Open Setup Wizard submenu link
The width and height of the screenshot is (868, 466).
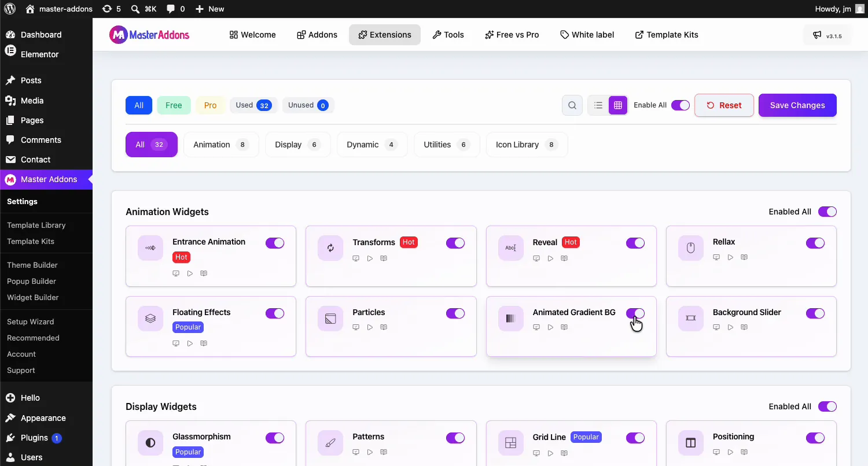point(31,321)
